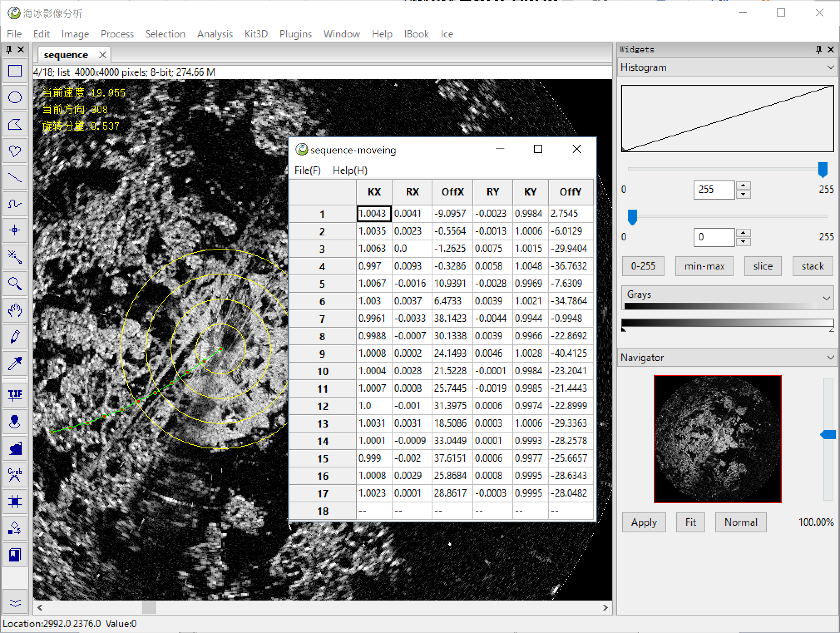Open File(F) menu in sequence-moveing window

[307, 171]
